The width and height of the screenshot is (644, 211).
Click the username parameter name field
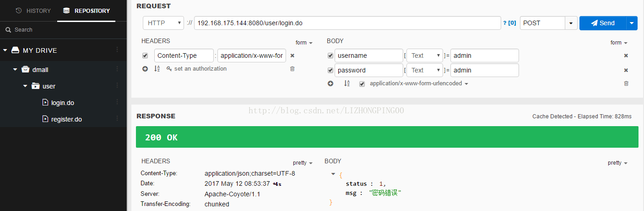(x=369, y=56)
